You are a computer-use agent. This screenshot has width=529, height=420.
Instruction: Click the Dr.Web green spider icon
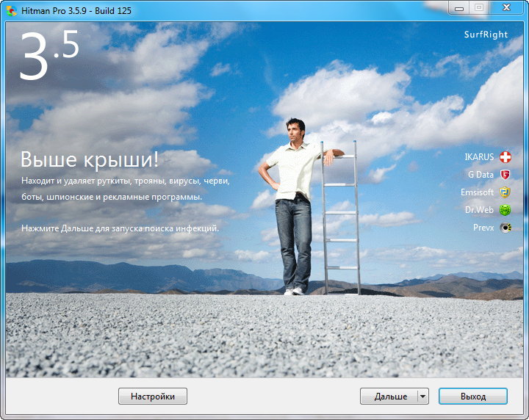505,210
